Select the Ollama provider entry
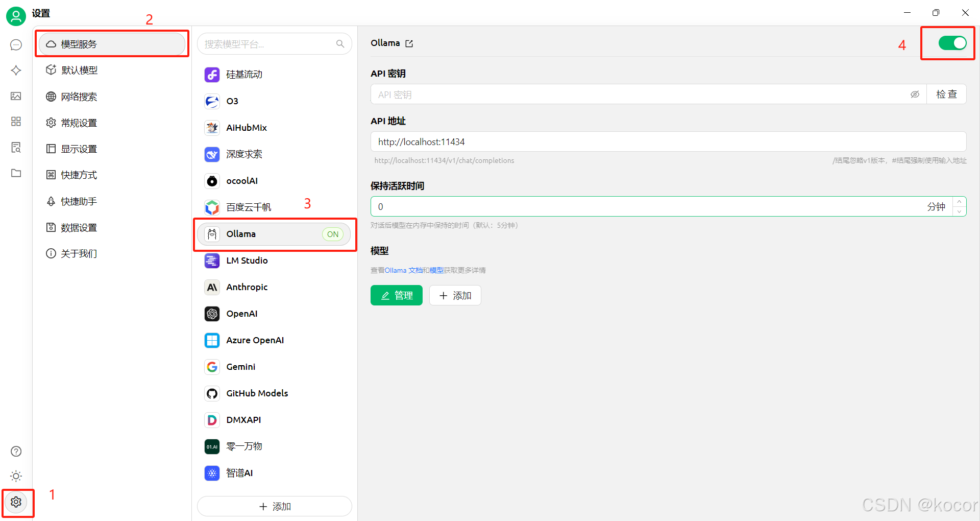 (275, 234)
